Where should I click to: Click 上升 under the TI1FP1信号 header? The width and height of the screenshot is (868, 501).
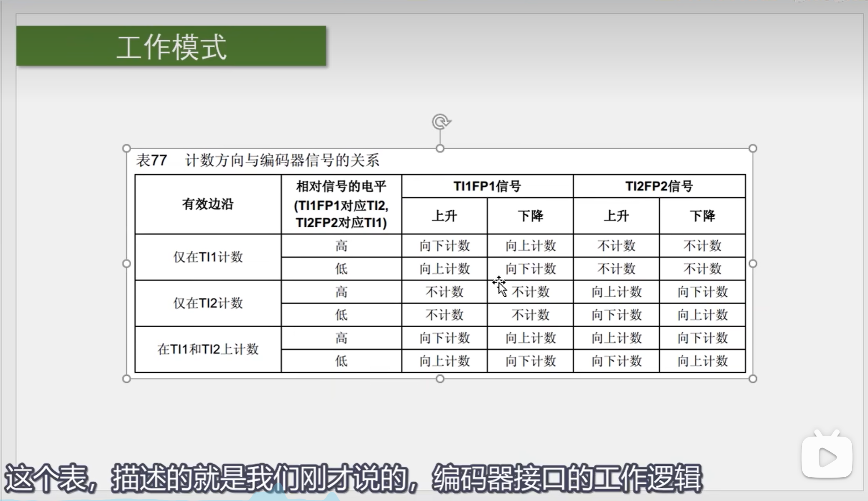click(x=444, y=216)
